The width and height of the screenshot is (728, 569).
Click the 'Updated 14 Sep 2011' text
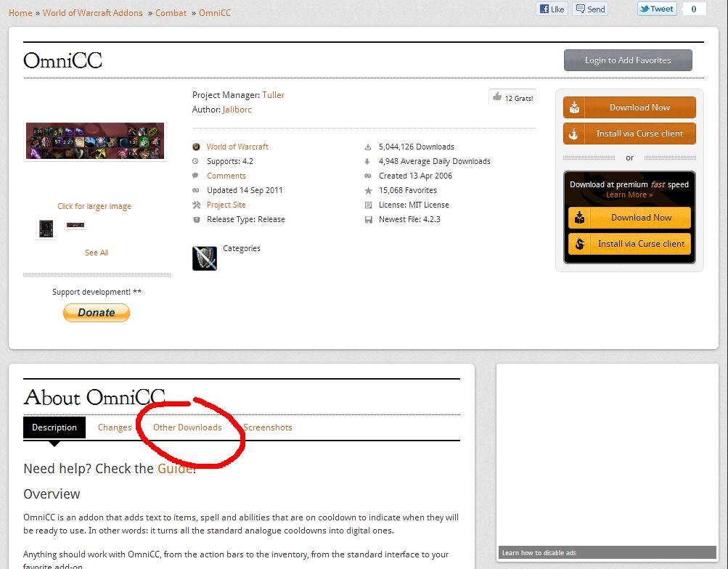coord(245,190)
